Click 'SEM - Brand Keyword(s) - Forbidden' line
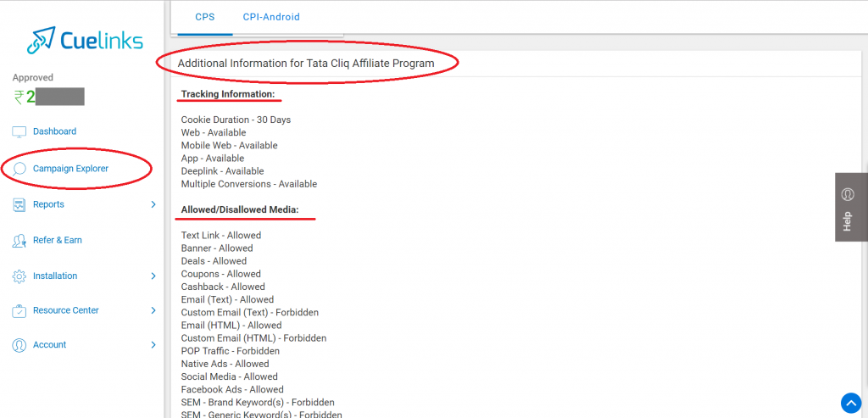Viewport: 868px width, 418px height. [x=258, y=403]
